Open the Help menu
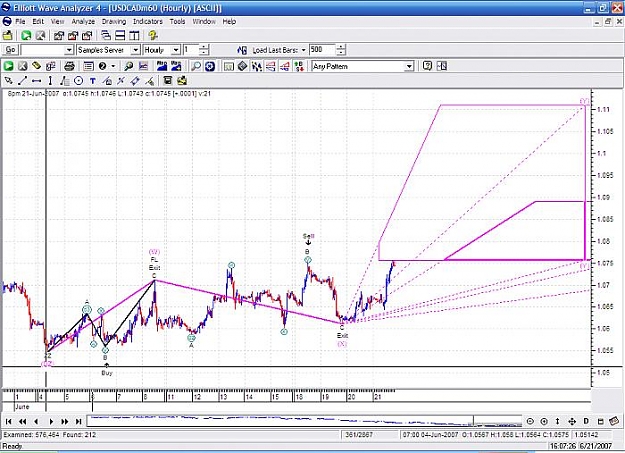 click(229, 22)
